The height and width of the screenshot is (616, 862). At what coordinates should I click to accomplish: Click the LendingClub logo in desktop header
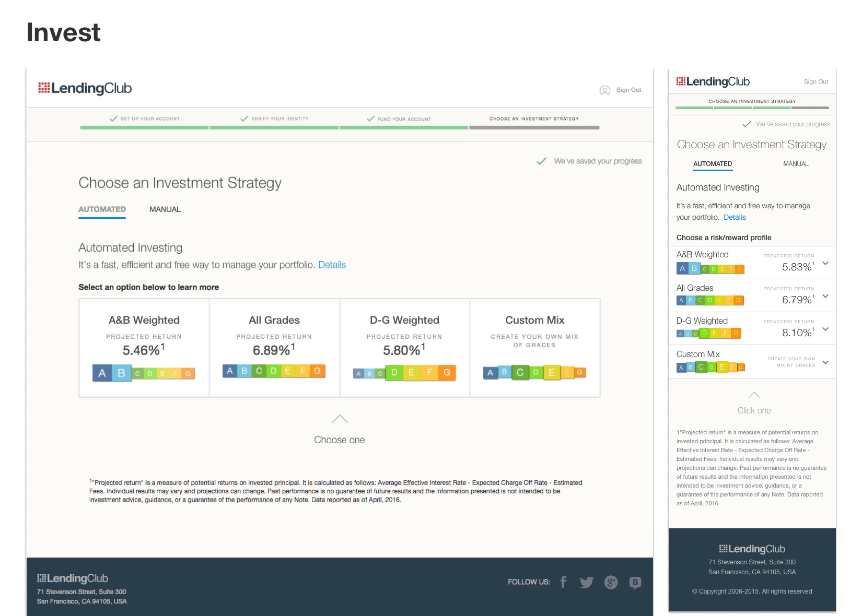pos(85,88)
